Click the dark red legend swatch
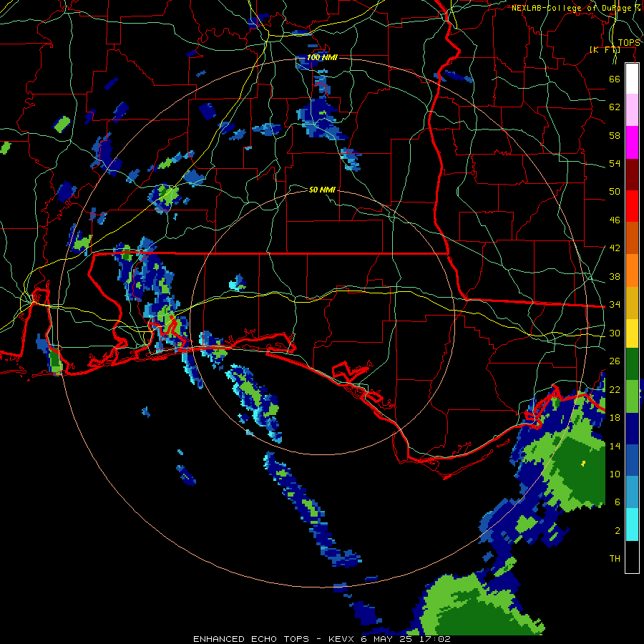Screen dimensions: 644x644 [x=632, y=174]
